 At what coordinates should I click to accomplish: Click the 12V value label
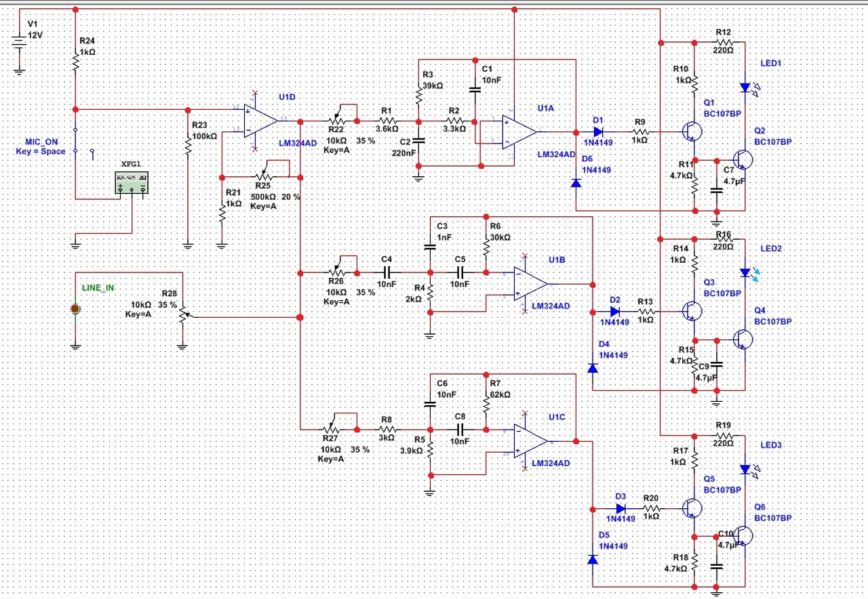(x=35, y=34)
